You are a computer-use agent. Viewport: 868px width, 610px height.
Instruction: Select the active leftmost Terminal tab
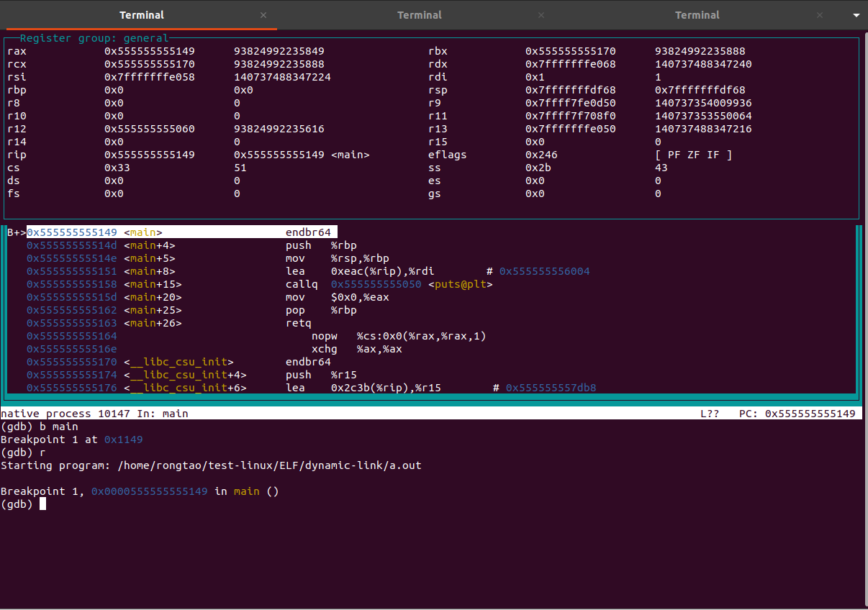coord(141,14)
